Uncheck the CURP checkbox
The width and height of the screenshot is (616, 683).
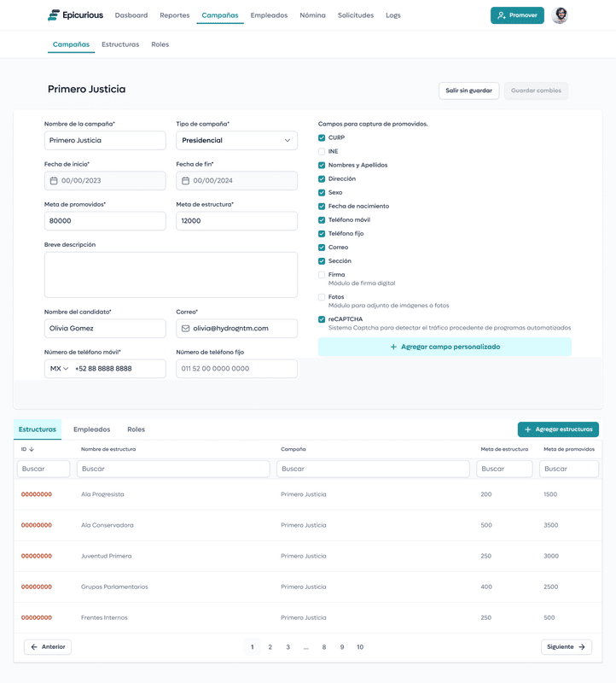tap(322, 138)
